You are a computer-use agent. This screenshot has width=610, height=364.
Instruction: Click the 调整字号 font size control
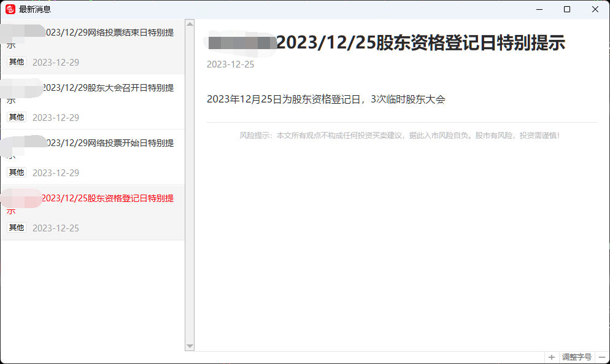(576, 357)
